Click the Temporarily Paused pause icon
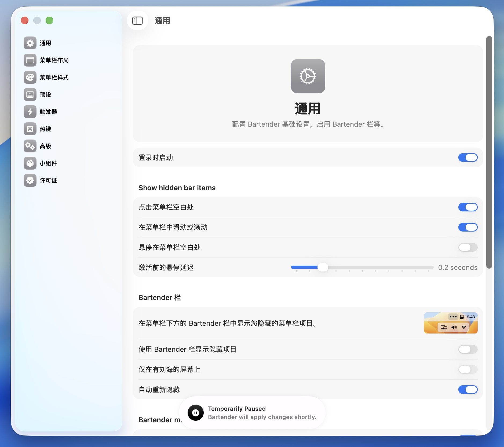Viewport: 504px width, 447px height. pyautogui.click(x=196, y=413)
